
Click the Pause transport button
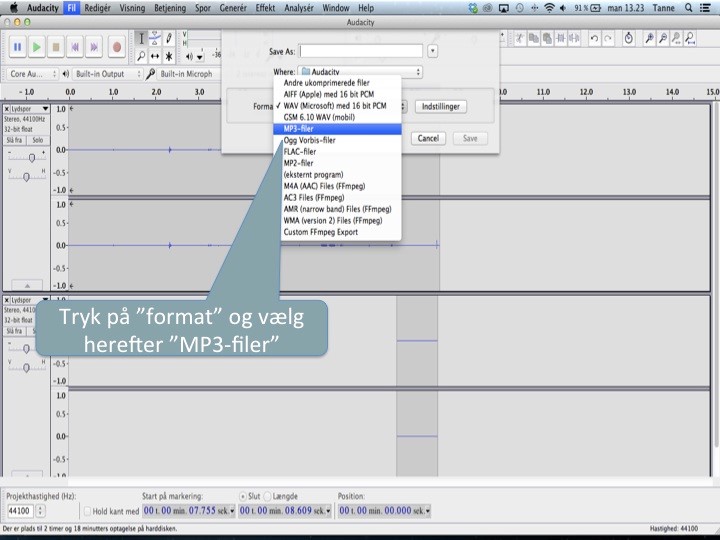pos(17,47)
